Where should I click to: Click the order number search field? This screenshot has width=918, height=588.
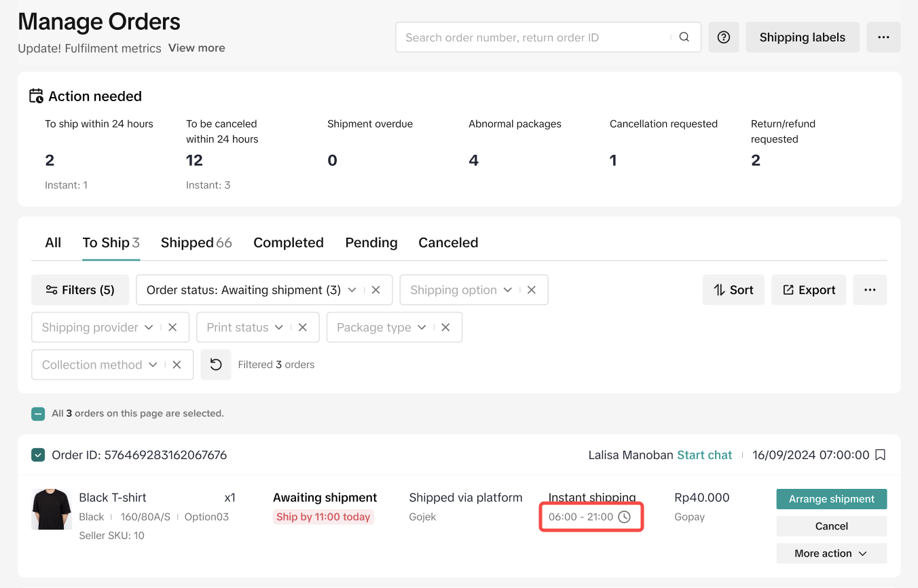pos(533,37)
